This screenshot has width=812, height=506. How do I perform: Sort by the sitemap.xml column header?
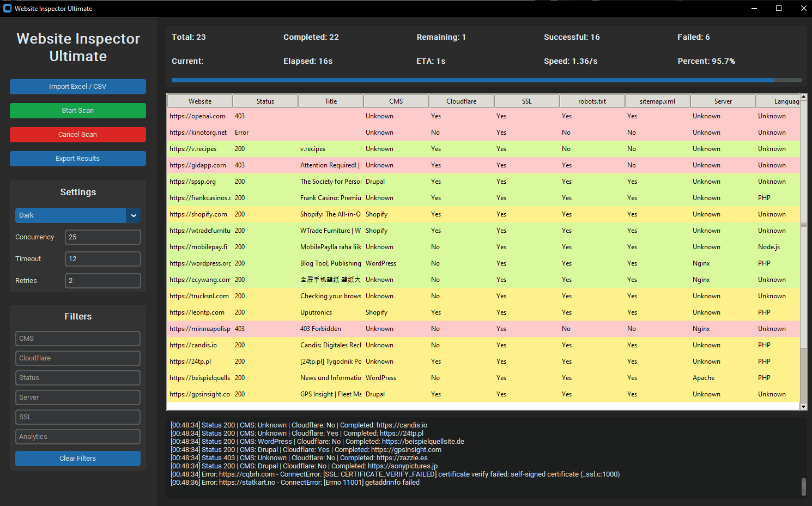[x=658, y=101]
